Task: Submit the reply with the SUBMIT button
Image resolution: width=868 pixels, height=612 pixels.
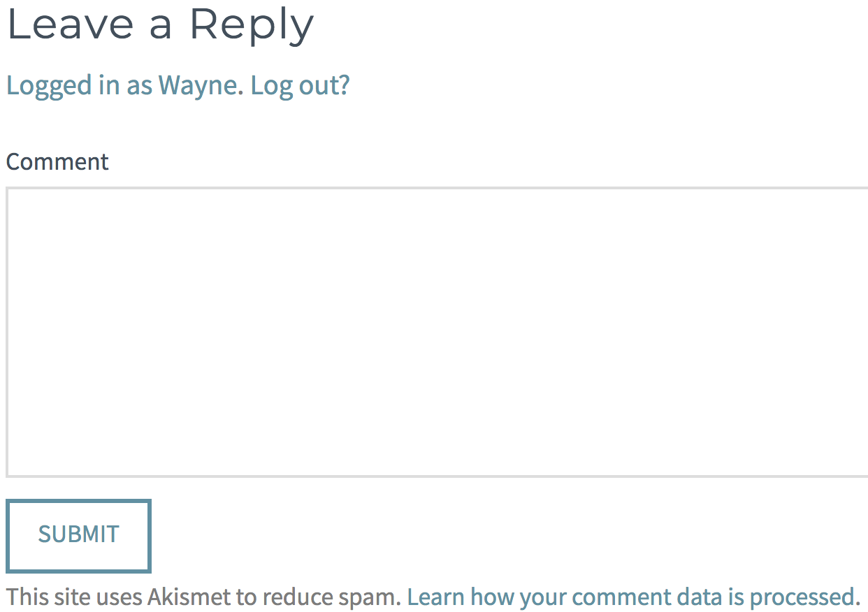Action: click(x=78, y=535)
